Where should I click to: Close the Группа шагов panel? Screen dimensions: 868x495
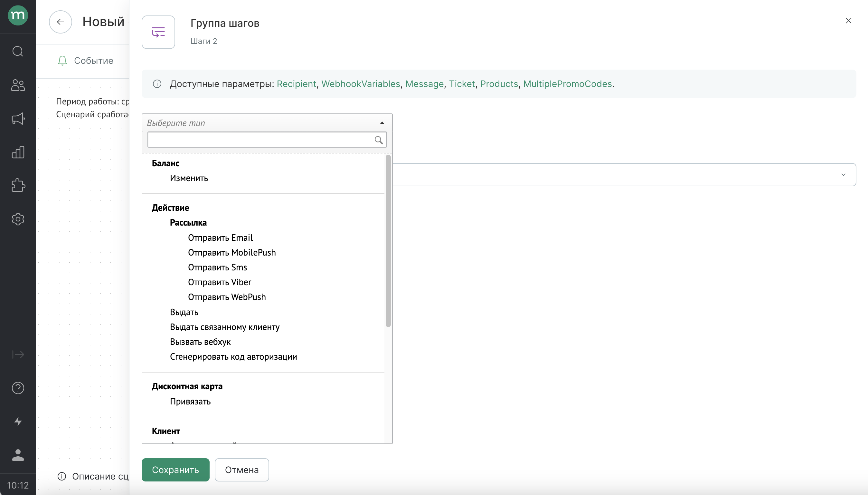click(848, 21)
